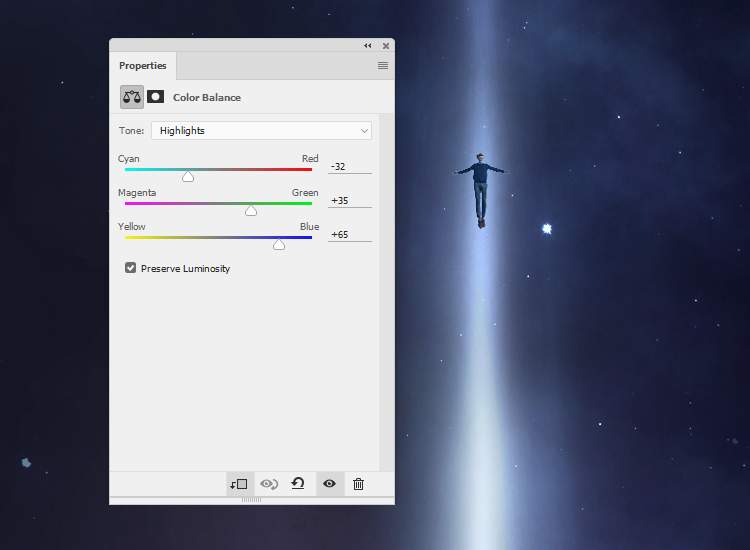This screenshot has width=750, height=550.
Task: Toggle adjustment layer visibility eye
Action: (329, 484)
